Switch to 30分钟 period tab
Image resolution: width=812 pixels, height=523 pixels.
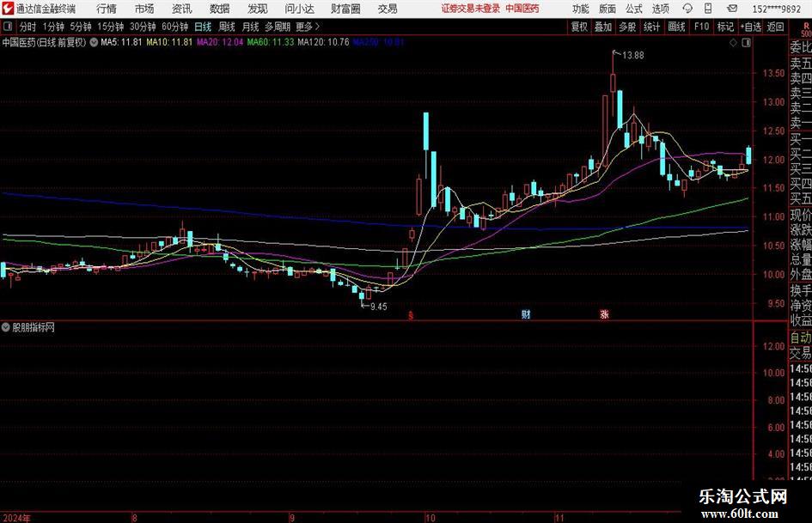tap(143, 27)
